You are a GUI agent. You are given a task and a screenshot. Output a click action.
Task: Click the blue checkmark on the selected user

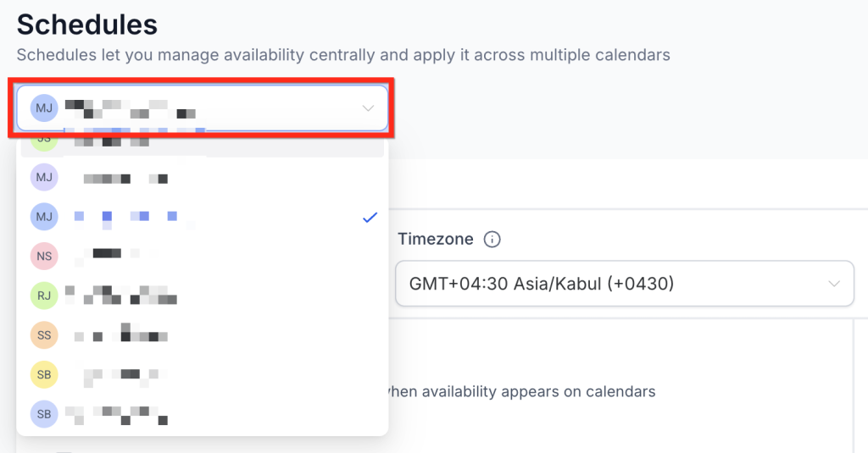(x=370, y=218)
